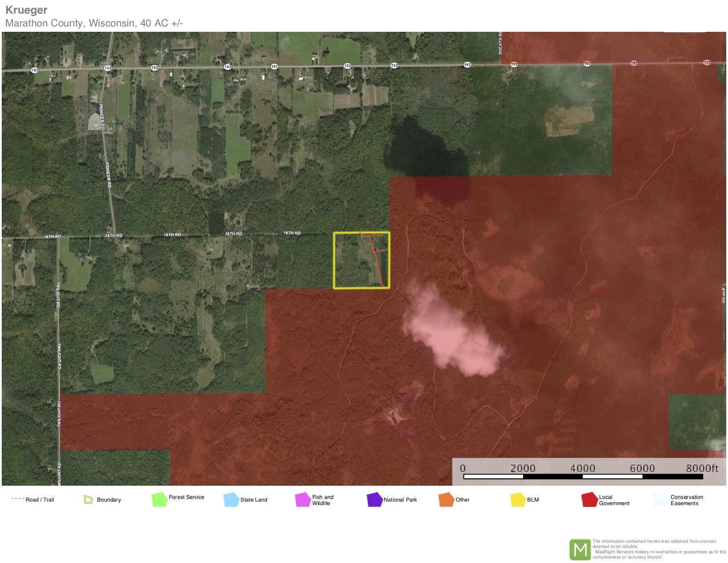This screenshot has width=728, height=563.
Task: Click the yellow Boundary legend icon
Action: 88,499
